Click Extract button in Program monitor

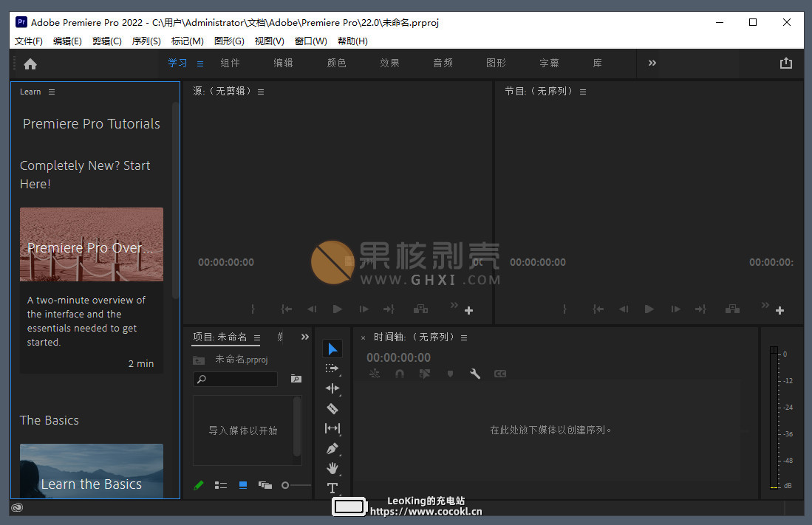click(x=732, y=309)
